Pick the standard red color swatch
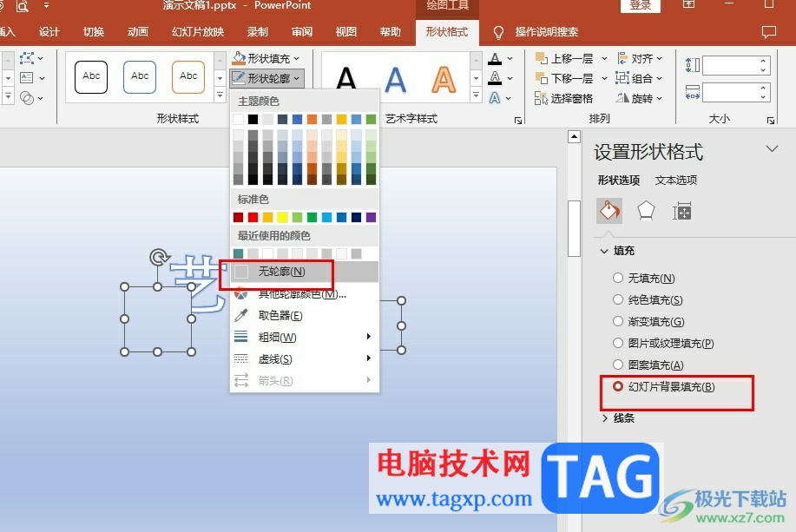 (253, 217)
